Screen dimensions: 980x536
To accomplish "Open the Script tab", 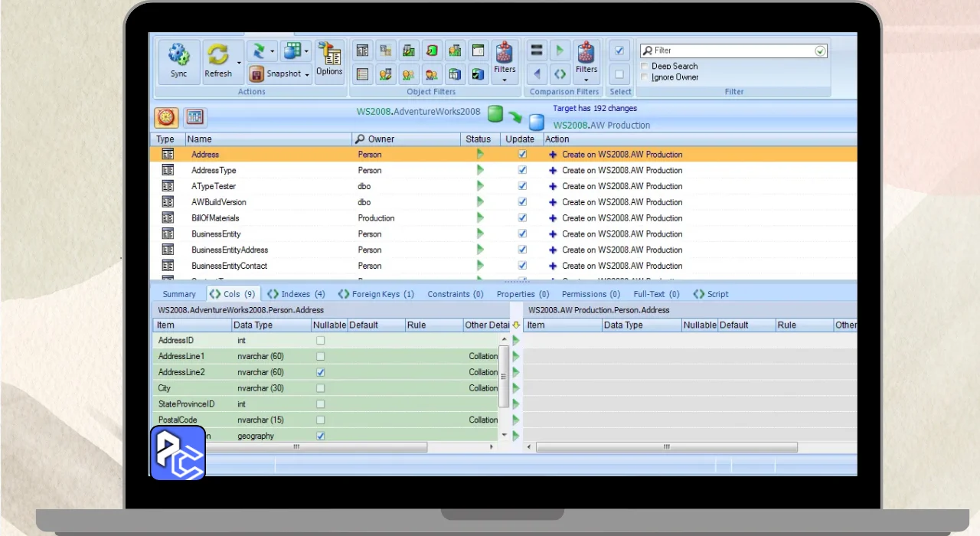I will tap(710, 294).
